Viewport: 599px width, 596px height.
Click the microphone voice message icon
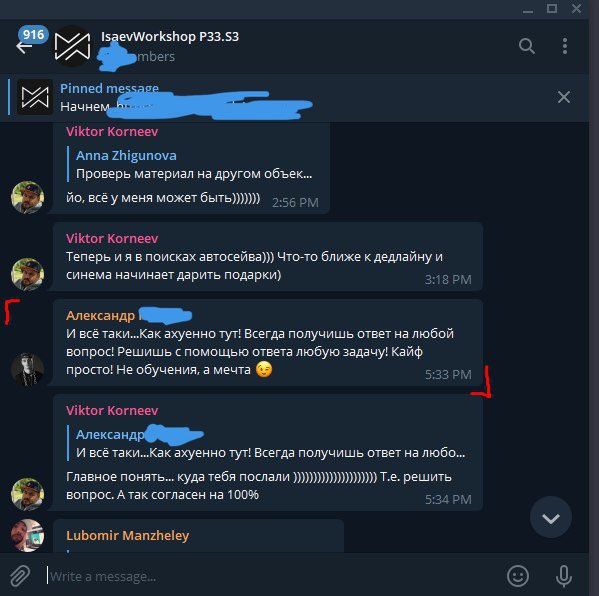point(564,576)
